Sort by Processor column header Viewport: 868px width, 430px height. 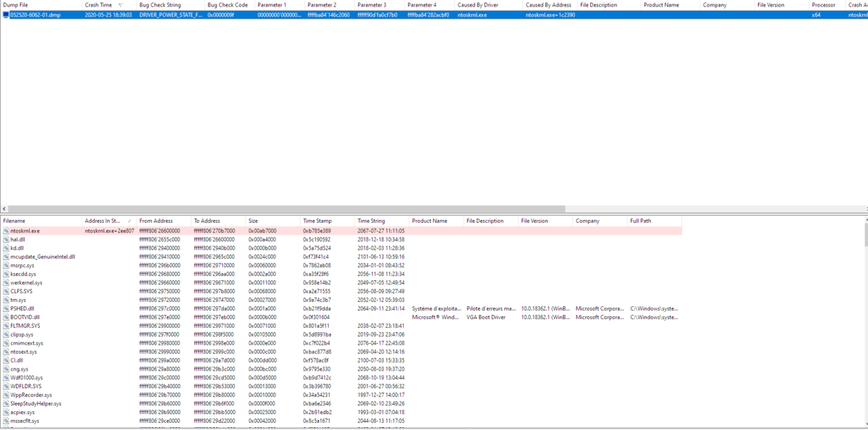[x=828, y=5]
